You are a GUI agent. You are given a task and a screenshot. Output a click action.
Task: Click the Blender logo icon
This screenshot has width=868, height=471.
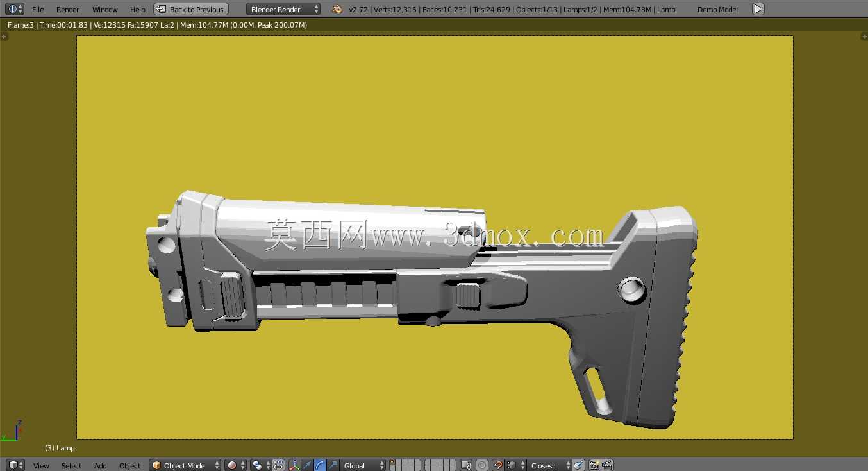[337, 9]
